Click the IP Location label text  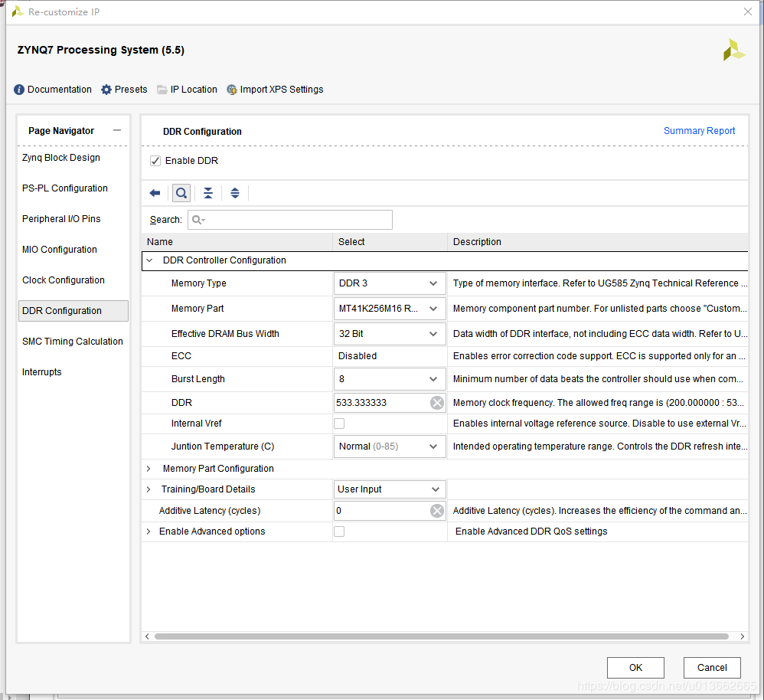tap(194, 90)
